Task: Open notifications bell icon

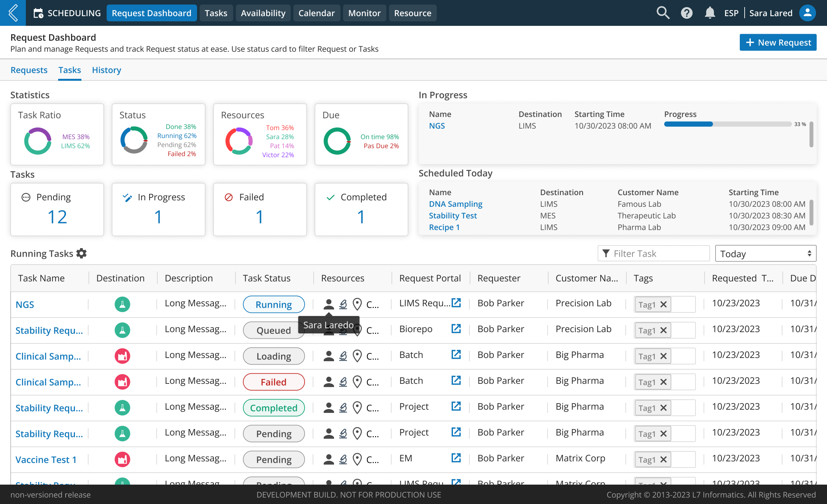Action: (709, 13)
